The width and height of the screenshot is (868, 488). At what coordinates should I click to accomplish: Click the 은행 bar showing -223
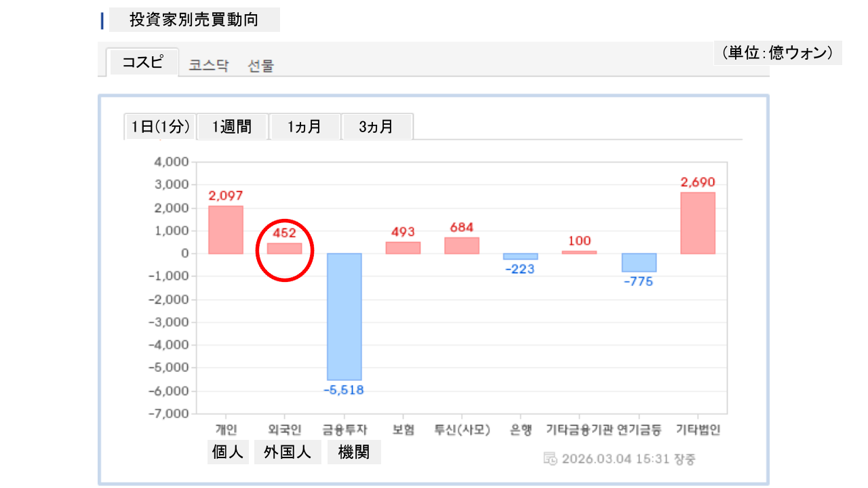pyautogui.click(x=520, y=256)
